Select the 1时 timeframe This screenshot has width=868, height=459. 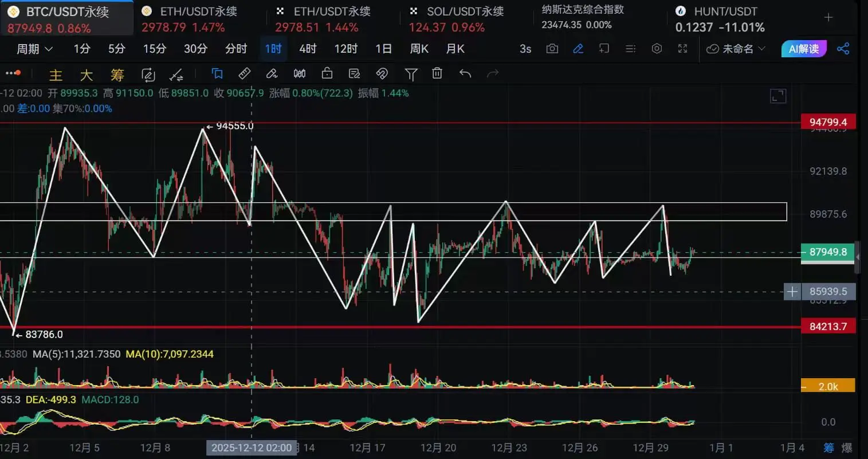[273, 49]
